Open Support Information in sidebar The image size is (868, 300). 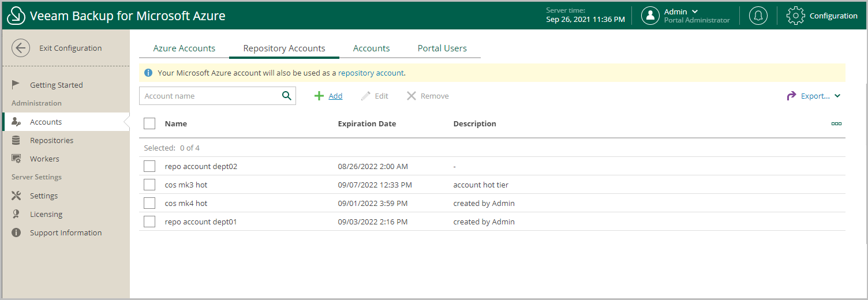(x=66, y=232)
